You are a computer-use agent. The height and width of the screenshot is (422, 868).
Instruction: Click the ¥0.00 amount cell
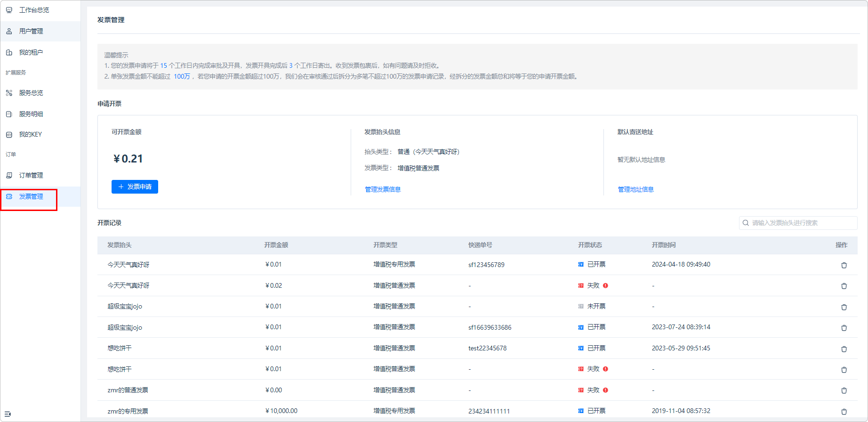click(x=273, y=390)
